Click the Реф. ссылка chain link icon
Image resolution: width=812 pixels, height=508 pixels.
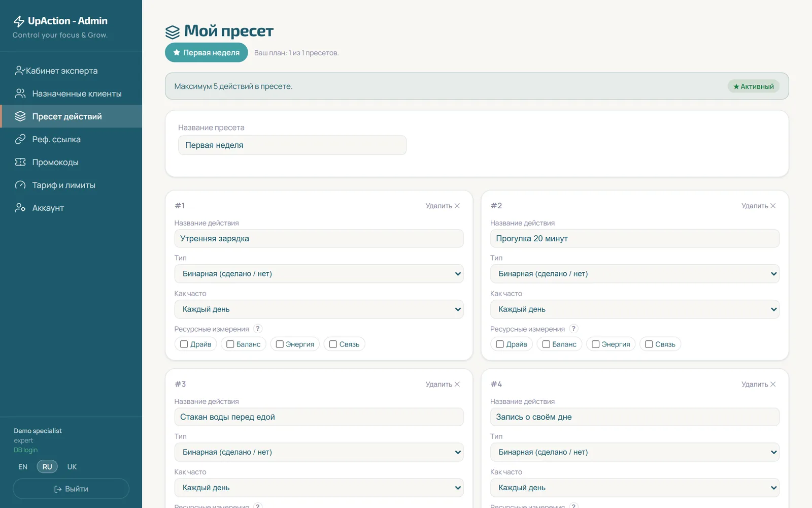20,139
